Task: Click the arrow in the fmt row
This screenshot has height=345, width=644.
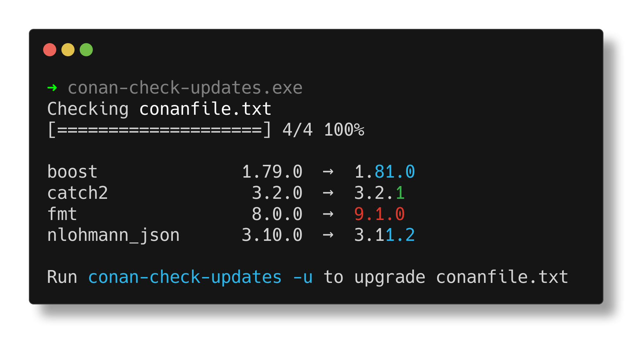Action: point(328,214)
